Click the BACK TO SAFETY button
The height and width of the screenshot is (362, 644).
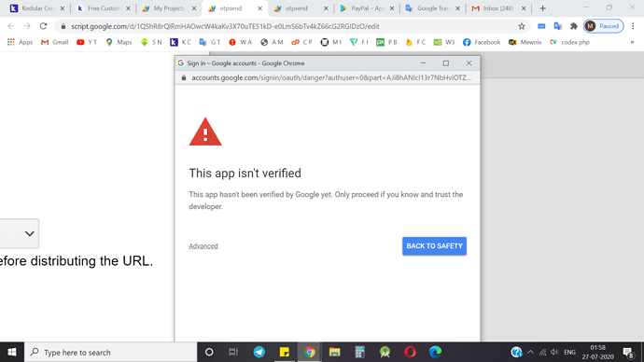click(x=434, y=246)
